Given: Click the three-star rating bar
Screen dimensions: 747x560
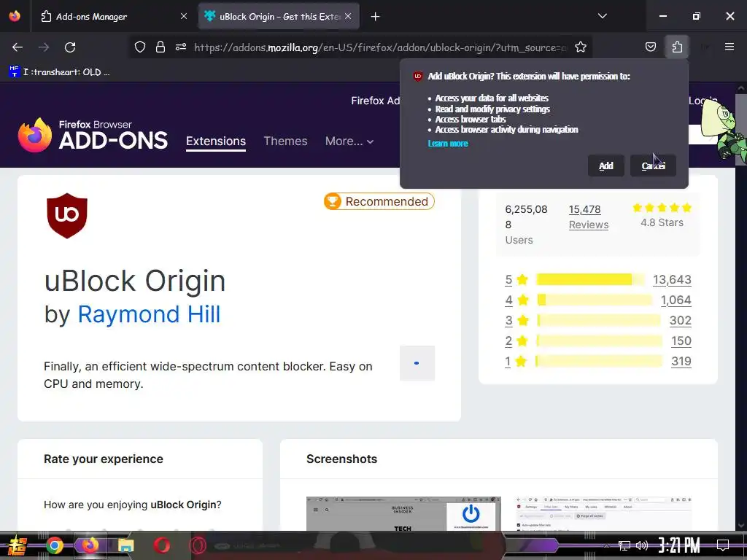Looking at the screenshot, I should coord(599,321).
